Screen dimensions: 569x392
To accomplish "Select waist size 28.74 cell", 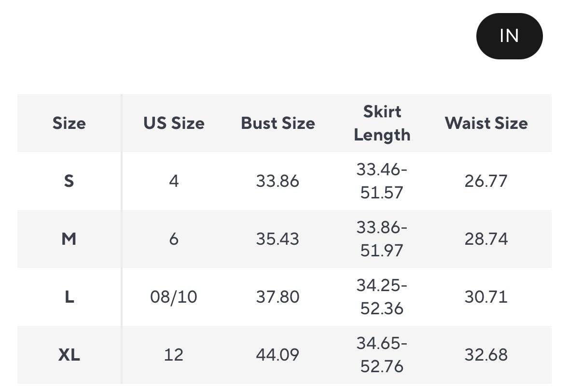I will tap(486, 239).
